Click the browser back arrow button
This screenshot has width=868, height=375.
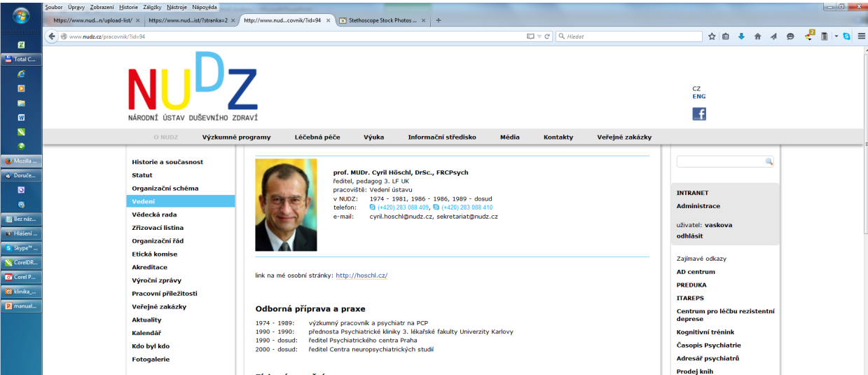click(52, 36)
